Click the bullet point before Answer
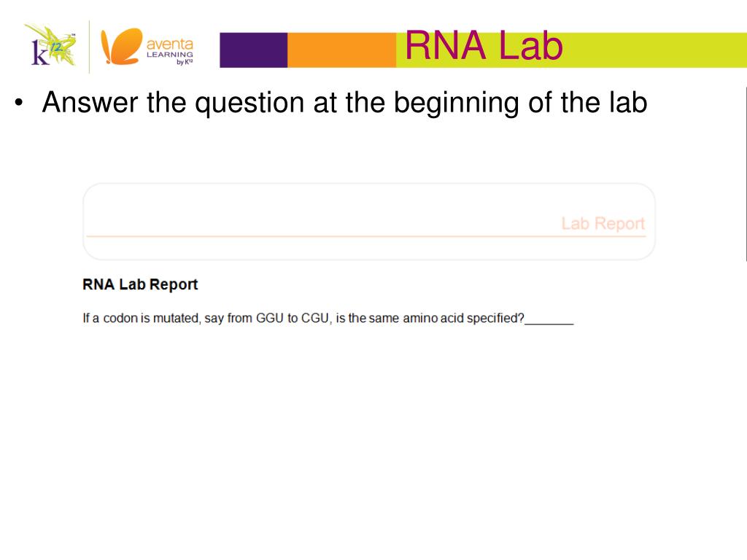 tap(18, 102)
